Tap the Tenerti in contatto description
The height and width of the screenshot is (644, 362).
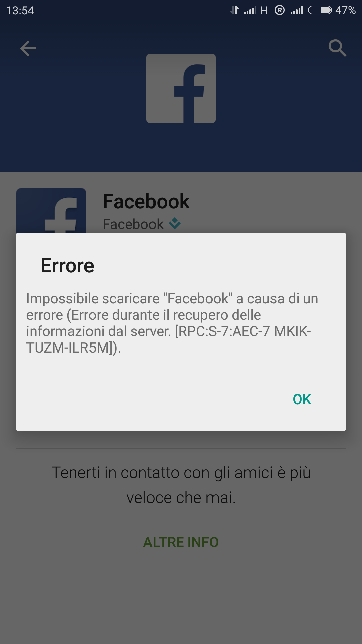coord(181,485)
